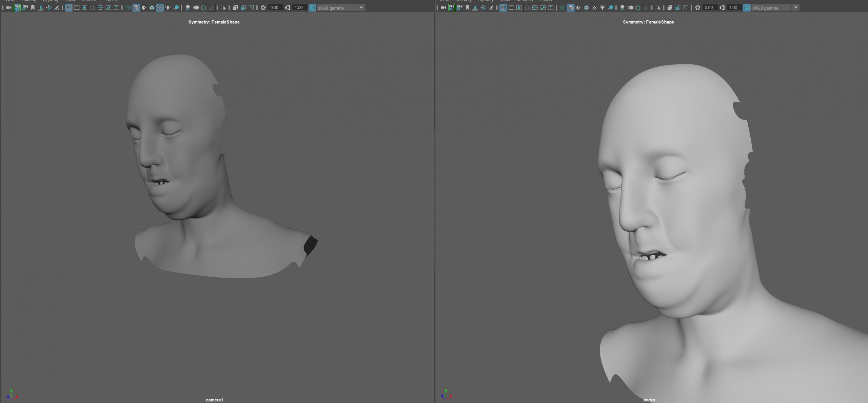Enable 2D Pan/Zoom in camera1 panel

pyautogui.click(x=49, y=7)
